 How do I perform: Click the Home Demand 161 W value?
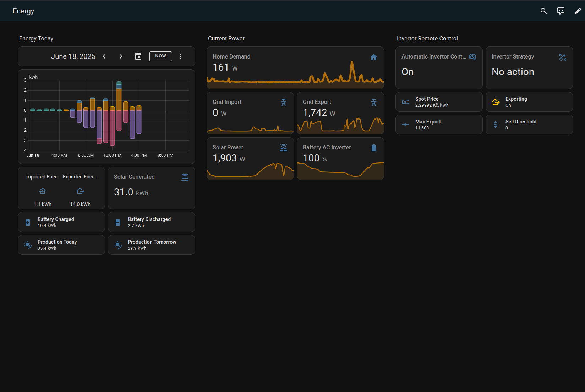(x=225, y=67)
